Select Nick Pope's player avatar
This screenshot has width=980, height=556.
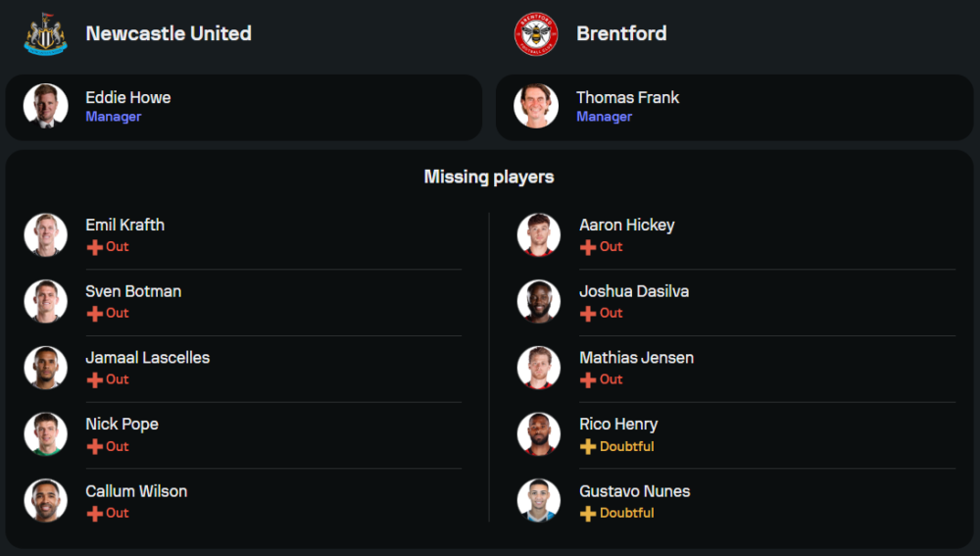click(x=45, y=434)
